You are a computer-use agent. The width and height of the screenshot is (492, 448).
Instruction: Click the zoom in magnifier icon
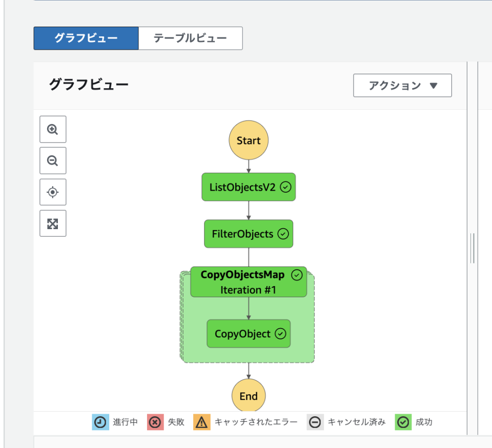coord(52,129)
